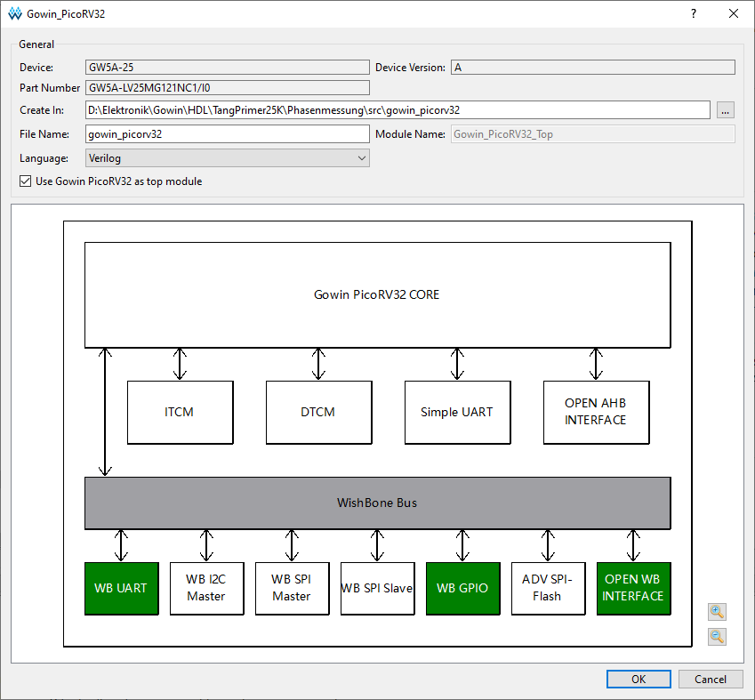755x700 pixels.
Task: Select the green WB GPIO block
Action: (x=462, y=588)
